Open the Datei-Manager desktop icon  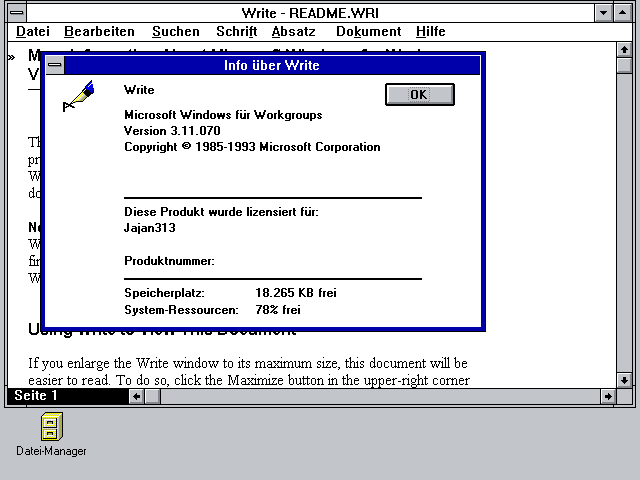click(x=51, y=434)
